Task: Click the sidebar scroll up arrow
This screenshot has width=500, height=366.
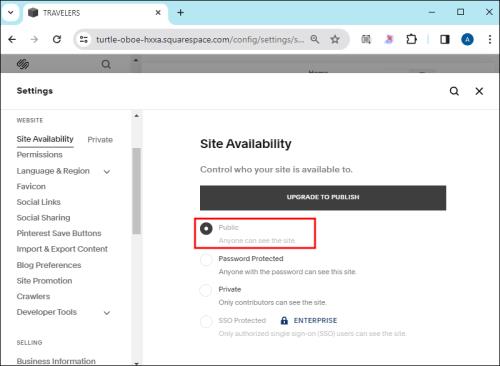Action: click(136, 116)
